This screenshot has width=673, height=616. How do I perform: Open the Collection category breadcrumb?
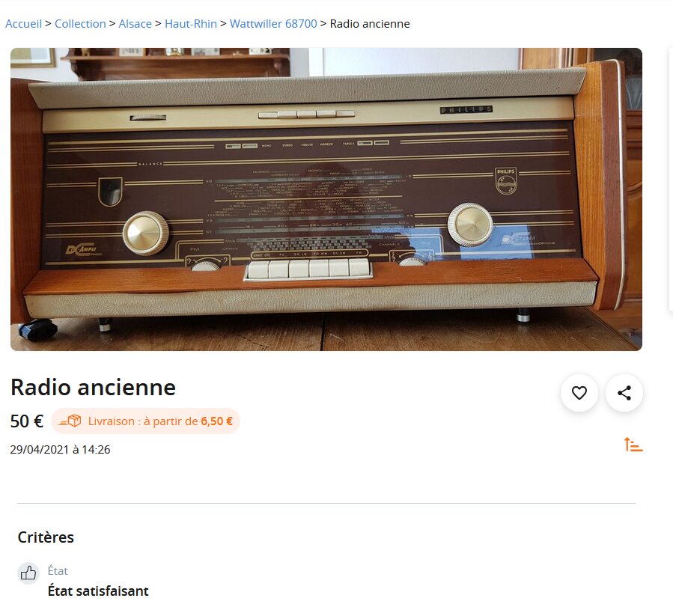(x=80, y=24)
